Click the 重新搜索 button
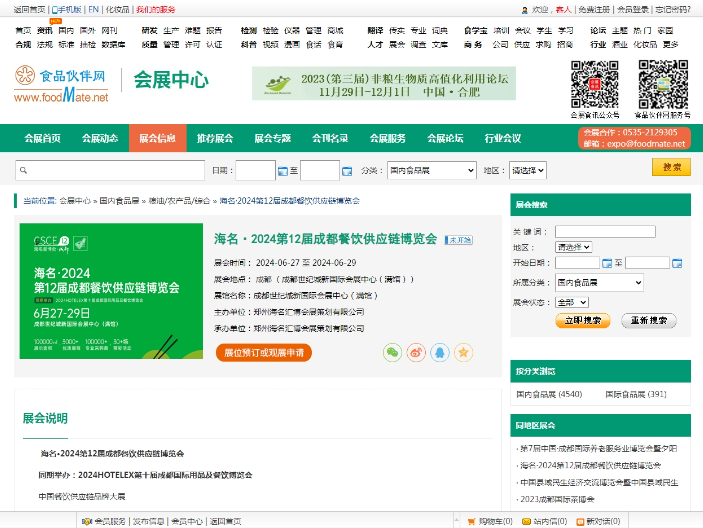 click(x=648, y=320)
